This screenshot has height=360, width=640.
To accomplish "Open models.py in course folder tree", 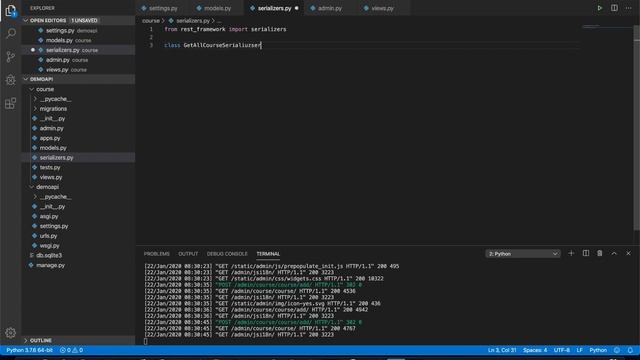I will [78, 148].
